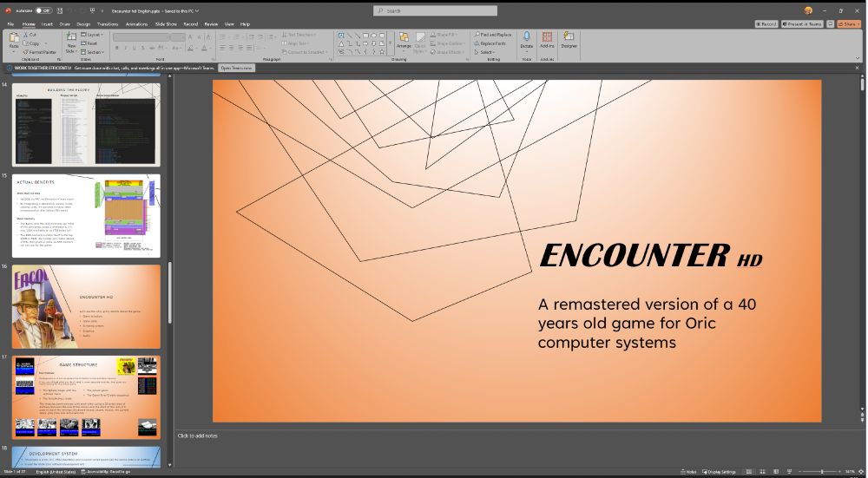Click the Accessibility status indicator
The height and width of the screenshot is (478, 868).
pos(105,472)
